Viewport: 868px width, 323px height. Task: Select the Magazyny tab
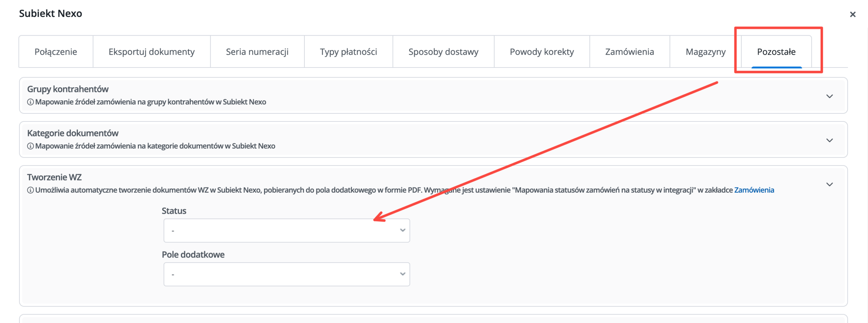706,52
